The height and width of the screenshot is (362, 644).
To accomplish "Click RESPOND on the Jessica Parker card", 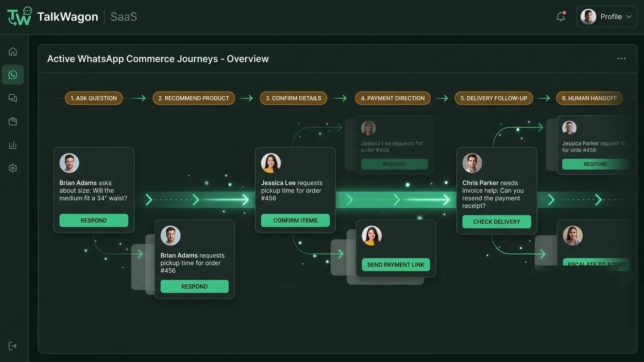I will pyautogui.click(x=595, y=164).
